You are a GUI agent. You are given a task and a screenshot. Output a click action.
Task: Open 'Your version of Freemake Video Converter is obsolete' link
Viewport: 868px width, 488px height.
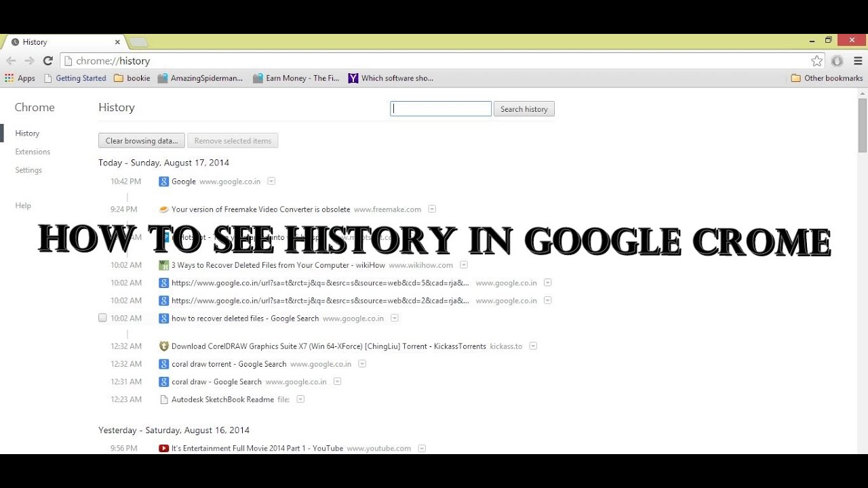(x=260, y=209)
